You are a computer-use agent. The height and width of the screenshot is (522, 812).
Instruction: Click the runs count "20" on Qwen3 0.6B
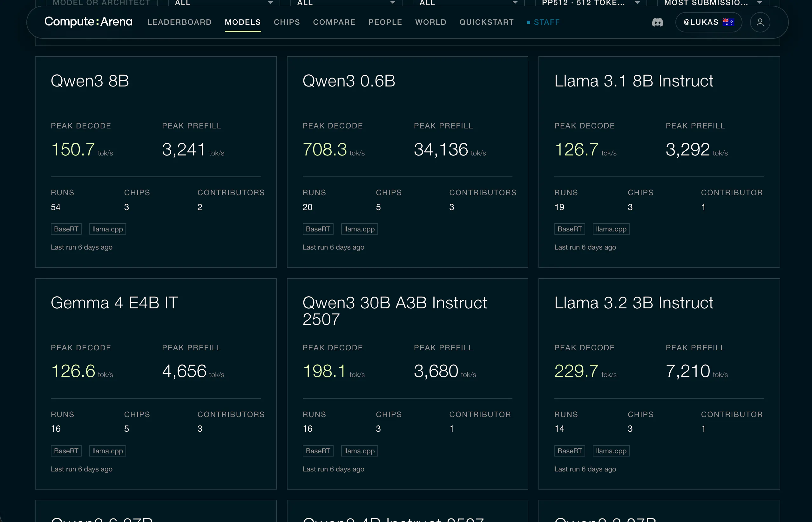(308, 207)
